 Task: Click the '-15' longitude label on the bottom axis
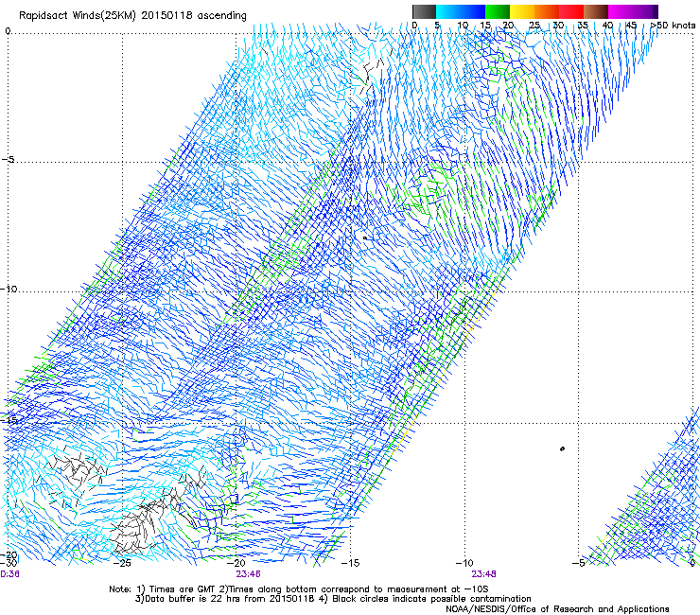[350, 563]
